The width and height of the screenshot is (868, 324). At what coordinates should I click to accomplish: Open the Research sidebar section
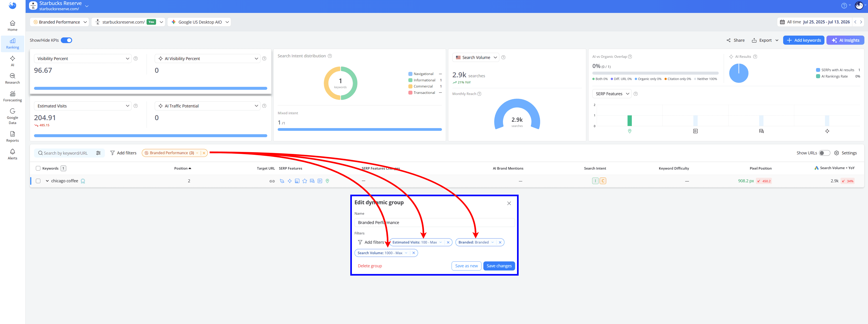coord(12,79)
